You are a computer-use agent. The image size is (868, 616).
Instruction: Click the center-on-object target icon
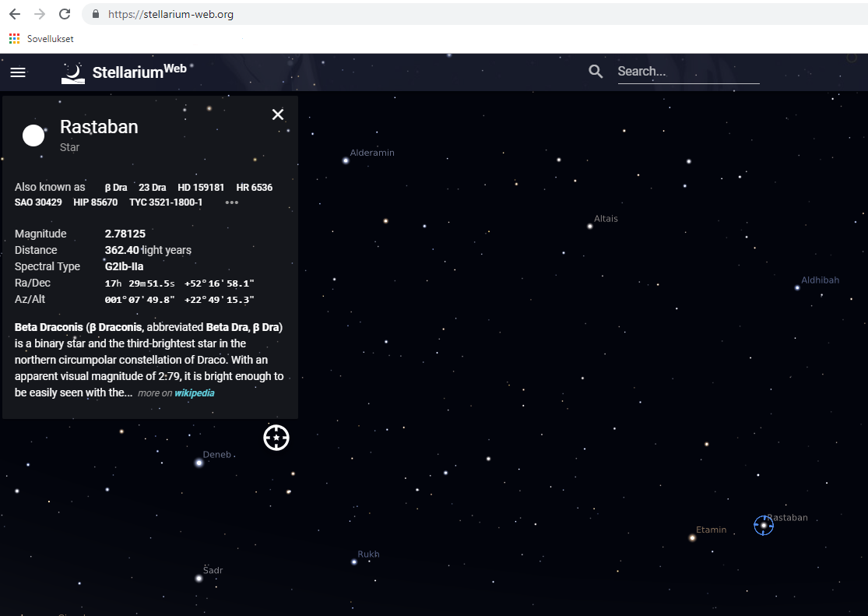(276, 438)
